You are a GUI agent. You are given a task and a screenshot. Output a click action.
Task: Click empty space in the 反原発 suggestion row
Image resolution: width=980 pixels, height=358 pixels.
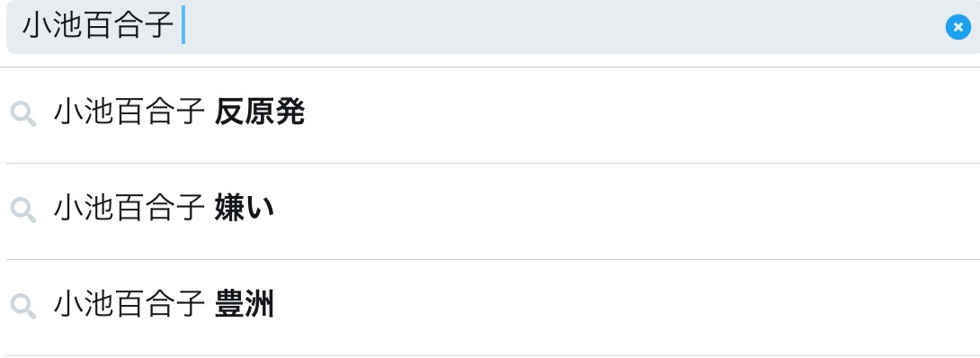coord(625,115)
